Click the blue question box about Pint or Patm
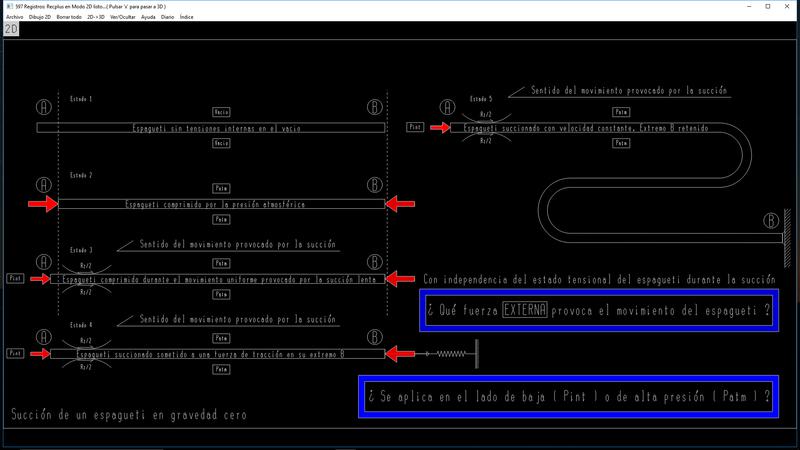800x450 pixels. click(x=568, y=398)
